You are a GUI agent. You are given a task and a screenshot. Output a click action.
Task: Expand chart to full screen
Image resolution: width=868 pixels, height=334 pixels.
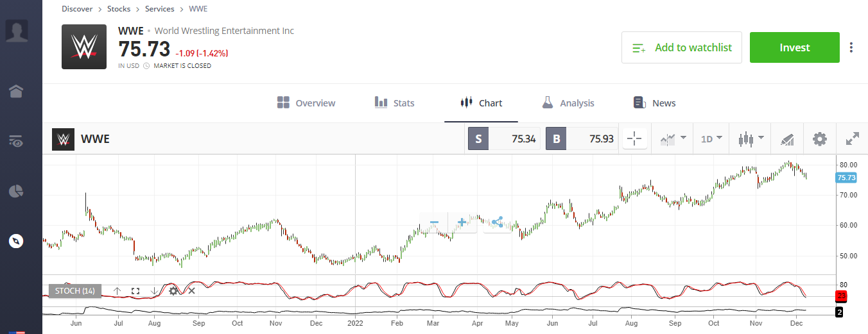[852, 138]
